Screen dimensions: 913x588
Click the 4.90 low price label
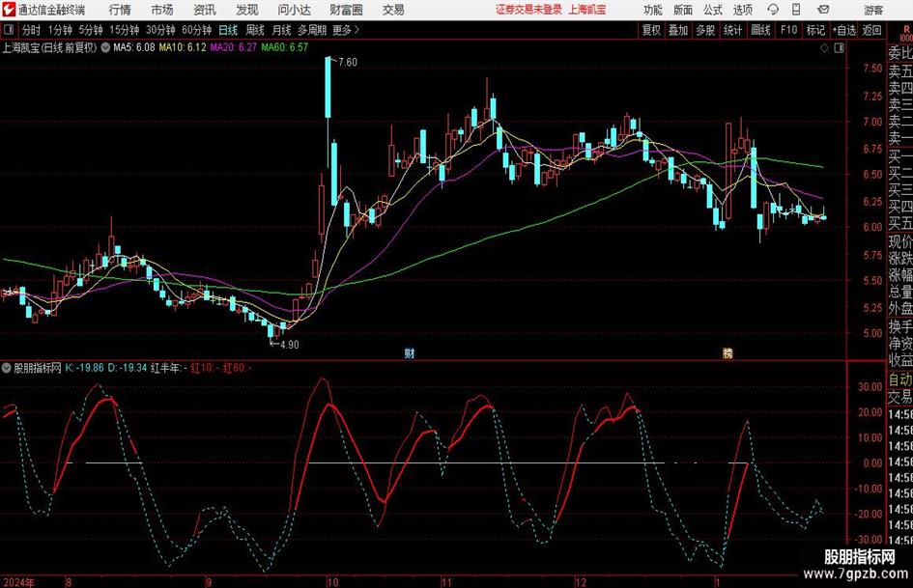coord(290,345)
